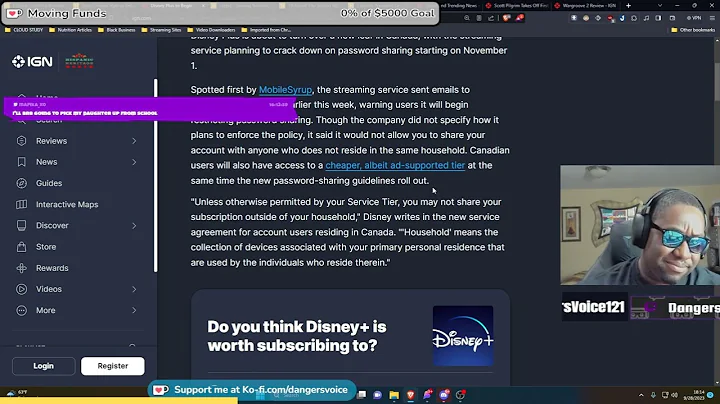The image size is (720, 404).
Task: Click the Disney+ logo thumbnail in poll
Action: pos(463,336)
